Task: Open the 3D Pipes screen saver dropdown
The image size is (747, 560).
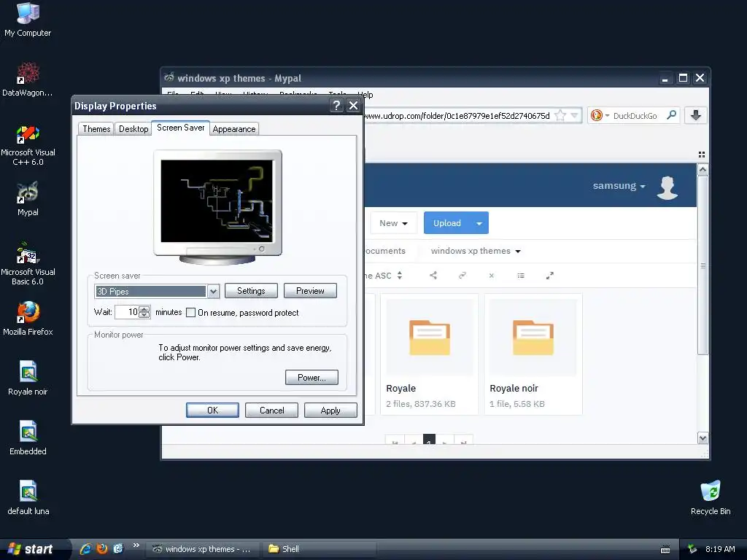Action: click(x=213, y=292)
